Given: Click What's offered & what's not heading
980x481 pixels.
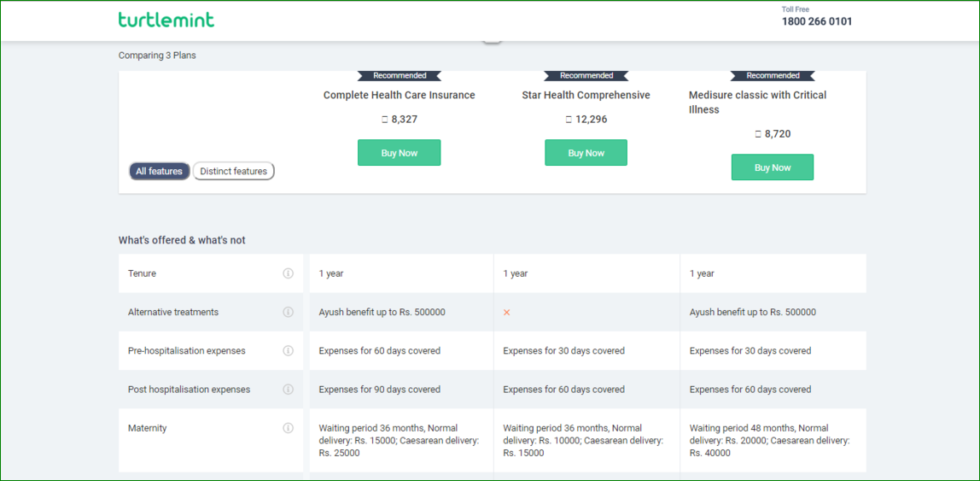Looking at the screenshot, I should pos(182,240).
